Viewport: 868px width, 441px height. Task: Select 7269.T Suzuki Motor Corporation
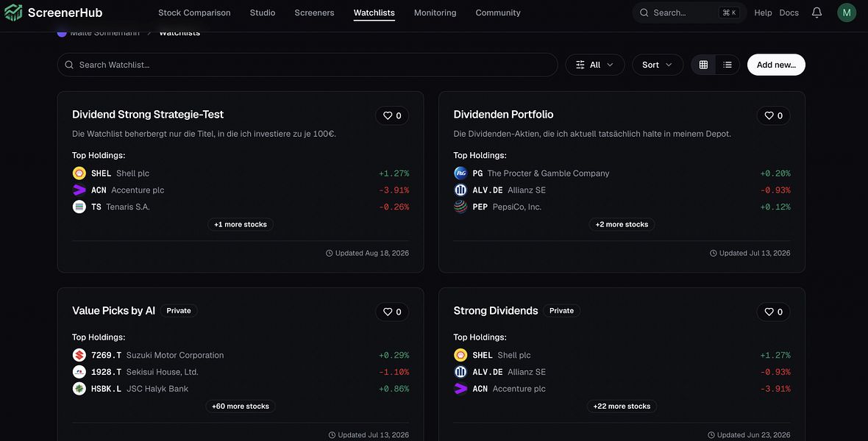pos(241,355)
